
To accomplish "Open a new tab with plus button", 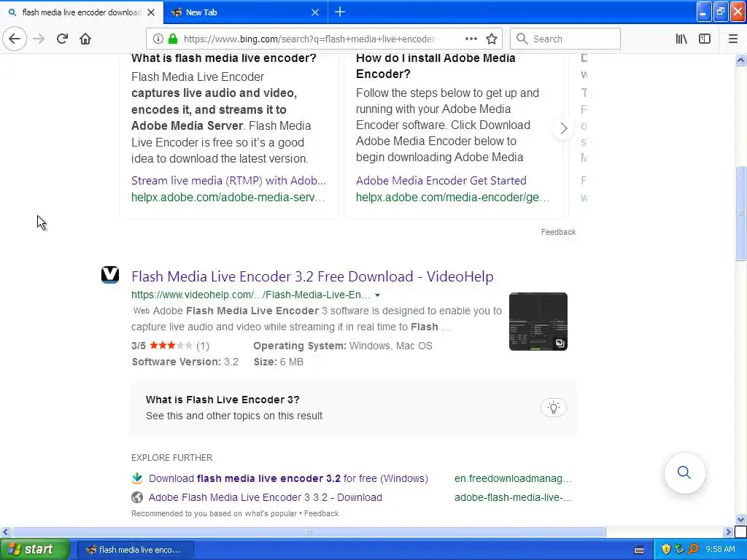I will [340, 12].
